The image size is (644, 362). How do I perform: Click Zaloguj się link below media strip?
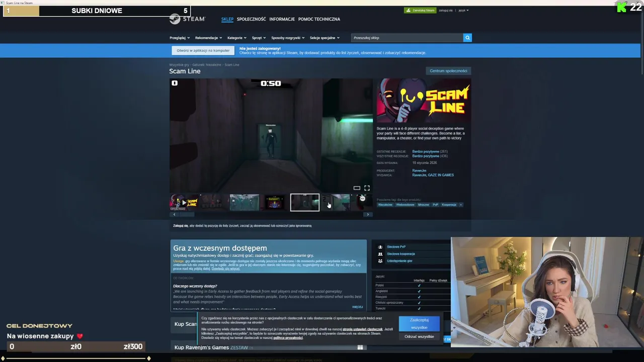(180, 226)
